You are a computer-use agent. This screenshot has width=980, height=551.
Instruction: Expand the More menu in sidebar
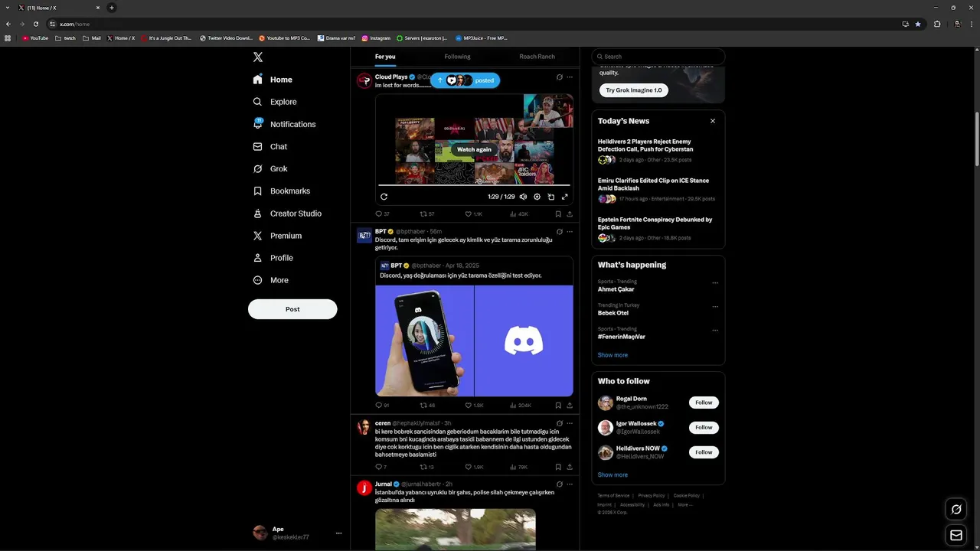(271, 280)
